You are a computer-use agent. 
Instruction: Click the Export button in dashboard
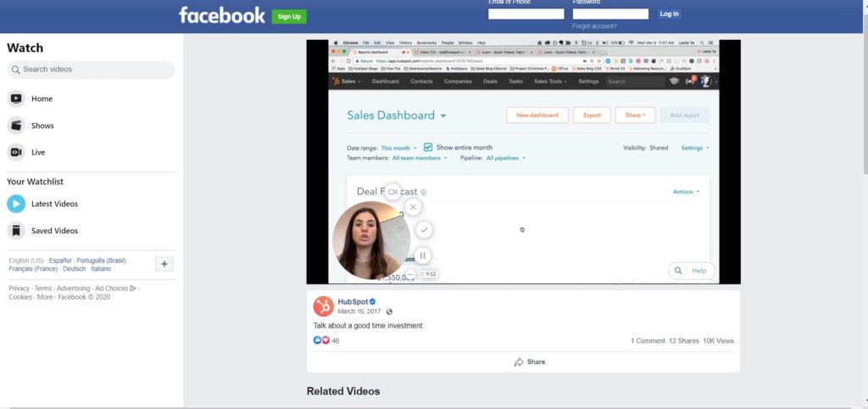pyautogui.click(x=592, y=115)
